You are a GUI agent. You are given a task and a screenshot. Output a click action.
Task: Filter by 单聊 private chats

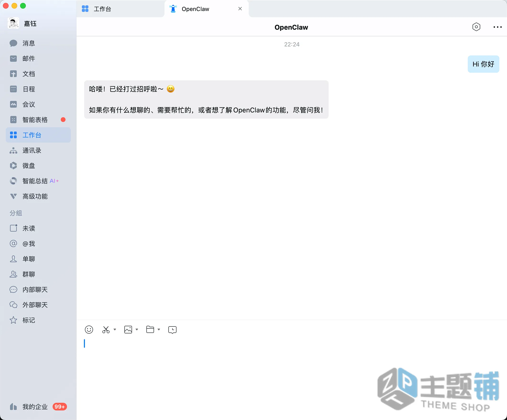point(38,259)
